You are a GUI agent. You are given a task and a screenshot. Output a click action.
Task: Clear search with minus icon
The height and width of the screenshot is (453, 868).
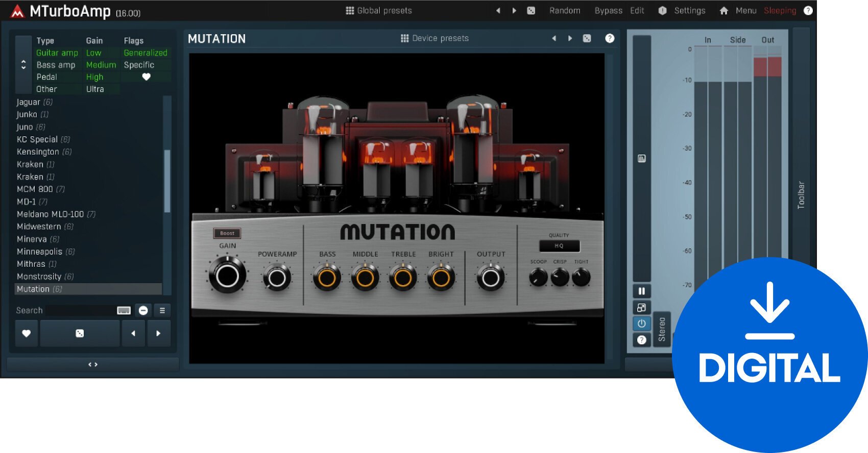(x=143, y=311)
